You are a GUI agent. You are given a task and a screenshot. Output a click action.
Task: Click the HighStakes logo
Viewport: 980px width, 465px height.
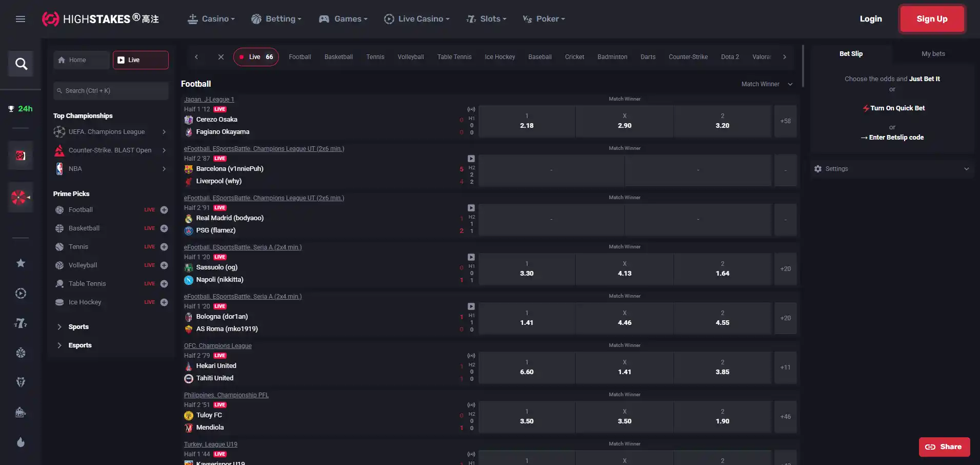tap(101, 19)
